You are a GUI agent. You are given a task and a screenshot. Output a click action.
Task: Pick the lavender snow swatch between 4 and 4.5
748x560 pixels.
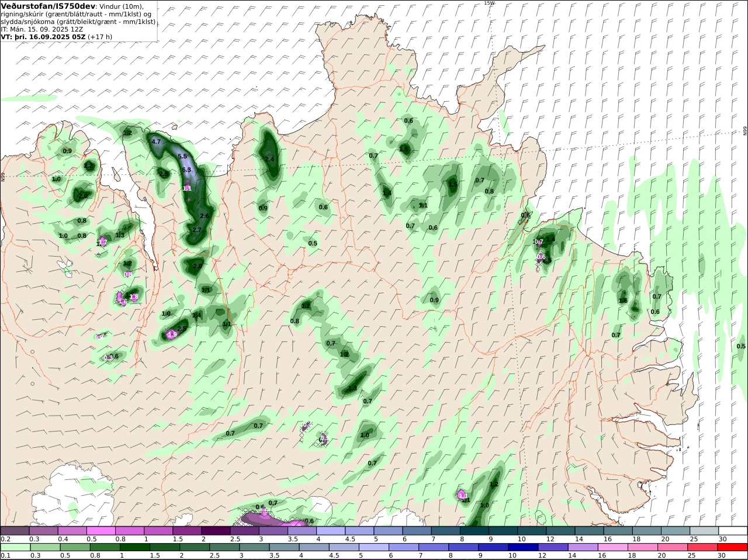331,531
